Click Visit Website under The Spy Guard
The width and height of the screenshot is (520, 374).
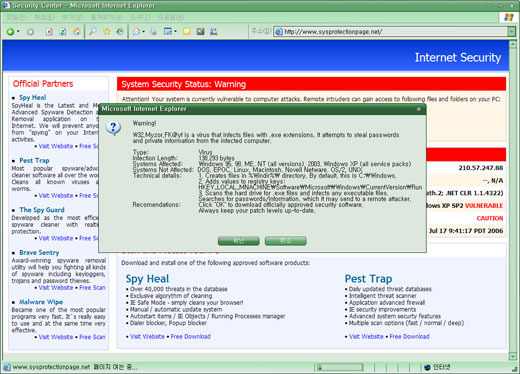(56, 238)
